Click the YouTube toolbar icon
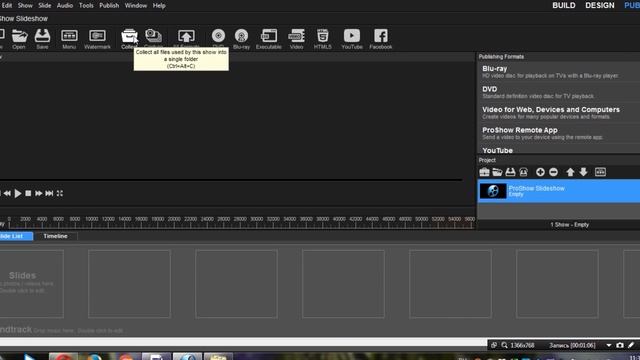This screenshot has width=640, height=360. (352, 39)
